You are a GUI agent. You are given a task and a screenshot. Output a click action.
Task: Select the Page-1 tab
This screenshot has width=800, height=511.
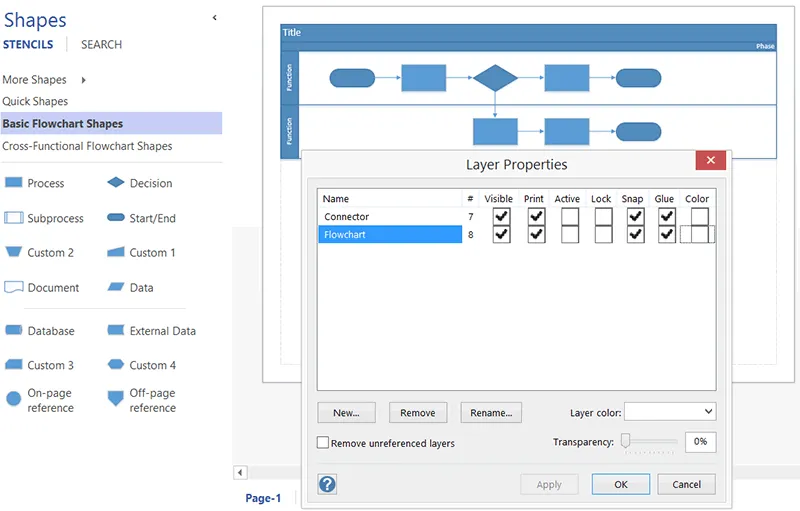coord(263,498)
